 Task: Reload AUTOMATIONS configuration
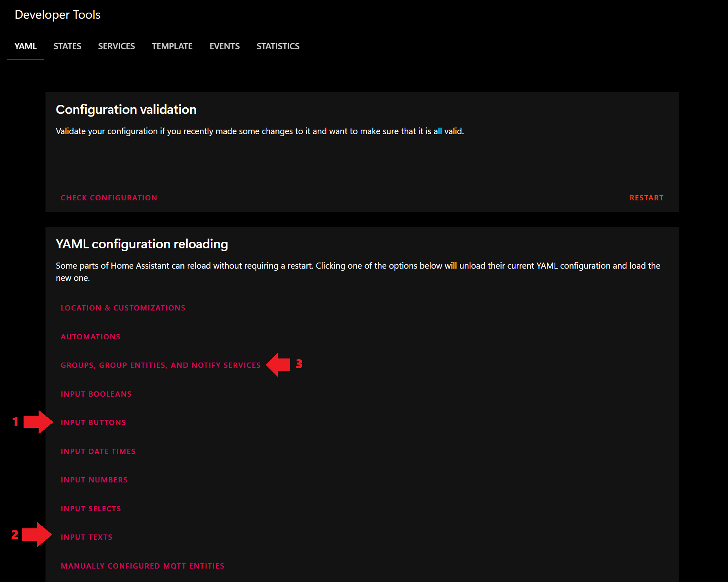coord(91,337)
